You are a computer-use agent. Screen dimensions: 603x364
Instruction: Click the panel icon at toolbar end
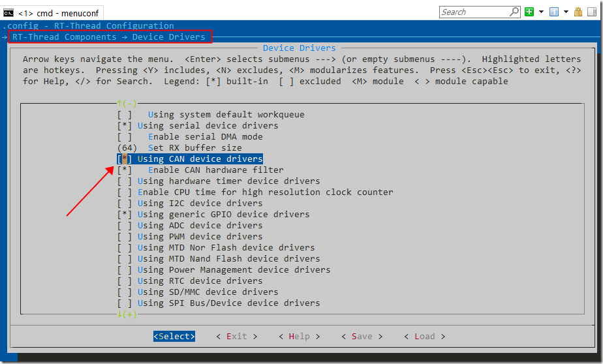(592, 12)
